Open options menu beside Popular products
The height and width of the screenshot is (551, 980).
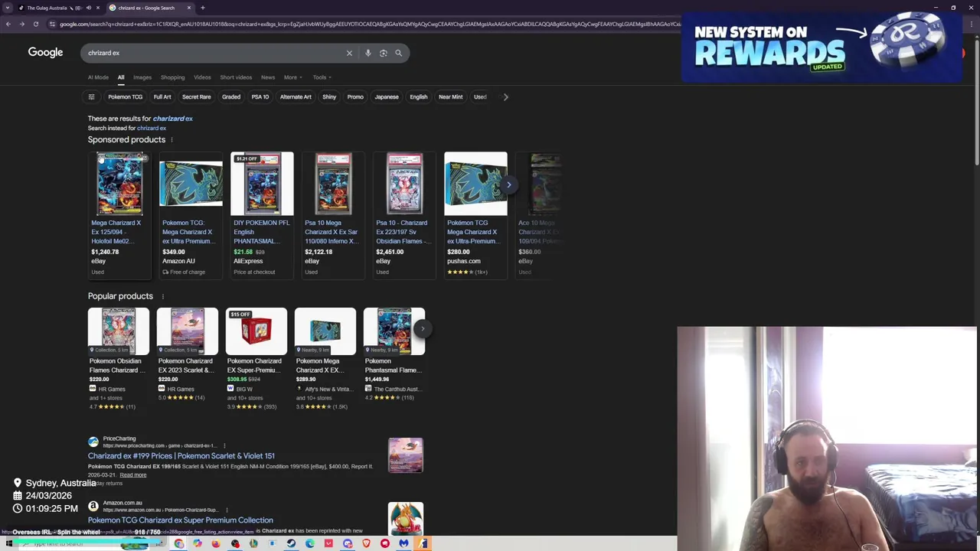pyautogui.click(x=162, y=296)
